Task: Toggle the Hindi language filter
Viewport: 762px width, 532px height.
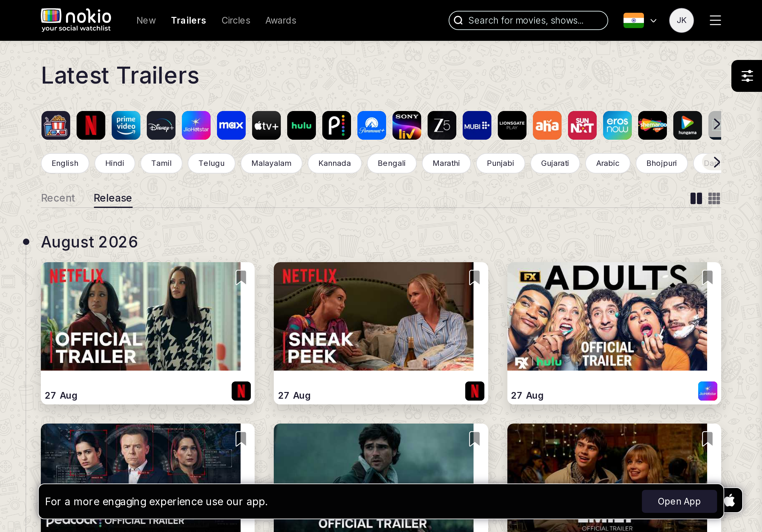Action: click(115, 163)
